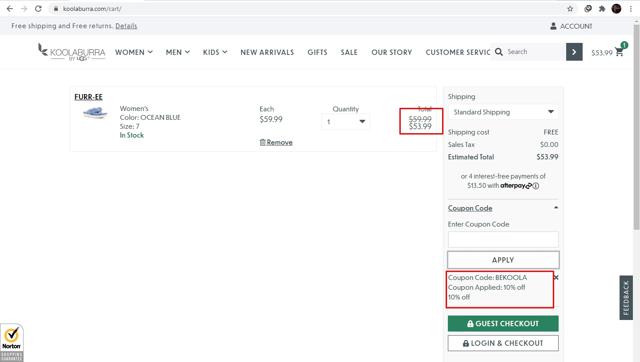The width and height of the screenshot is (640, 362).
Task: Click the 'Coupon Code: BEKOOLA' text
Action: (487, 278)
